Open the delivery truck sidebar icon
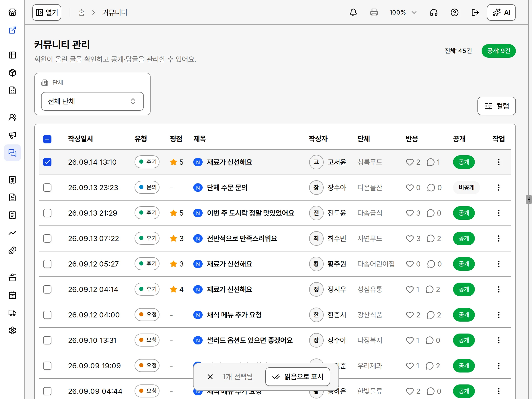Viewport: 532px width, 399px height. point(12,312)
